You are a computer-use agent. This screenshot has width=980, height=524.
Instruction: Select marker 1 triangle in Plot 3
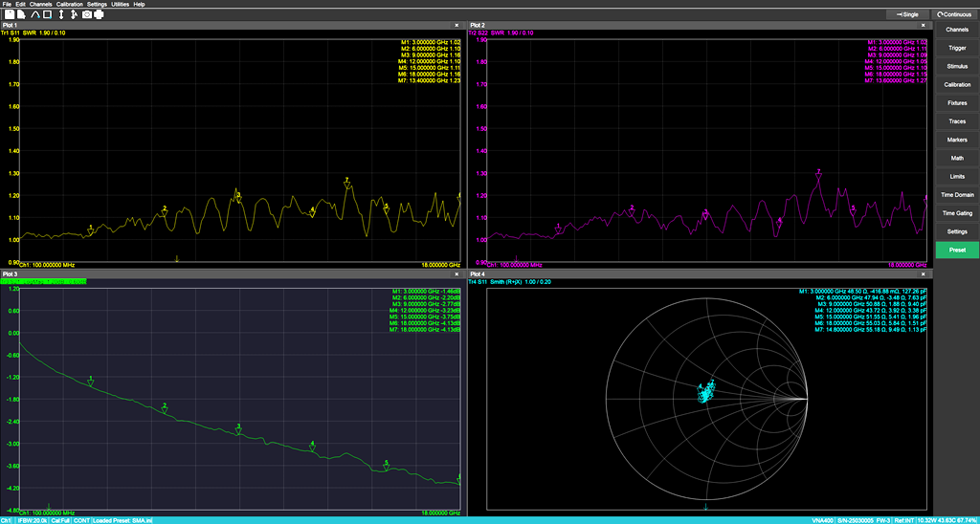91,382
